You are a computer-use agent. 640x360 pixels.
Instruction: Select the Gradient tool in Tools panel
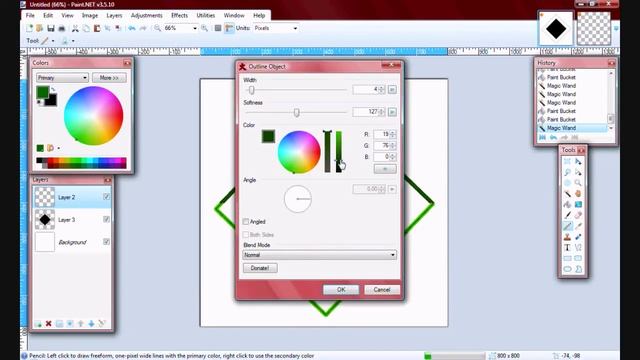[x=578, y=204]
